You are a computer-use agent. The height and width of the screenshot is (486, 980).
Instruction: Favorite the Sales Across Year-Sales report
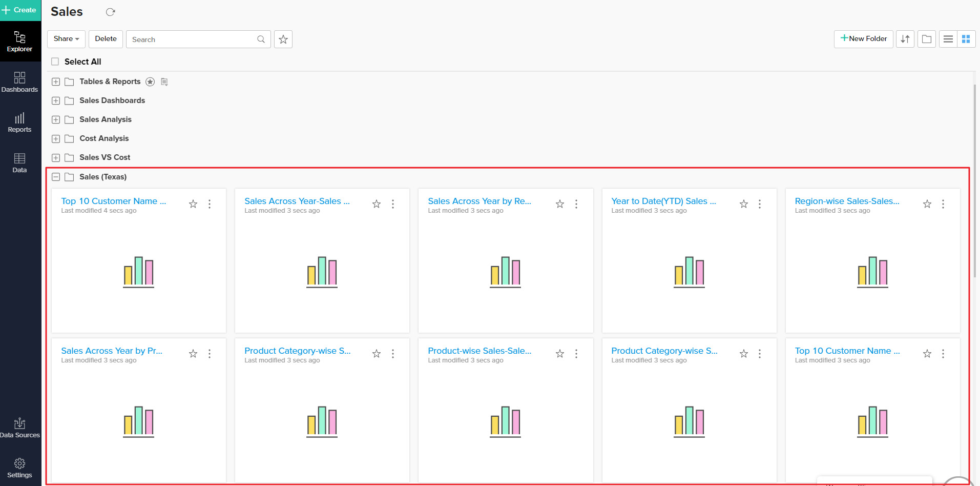(377, 204)
